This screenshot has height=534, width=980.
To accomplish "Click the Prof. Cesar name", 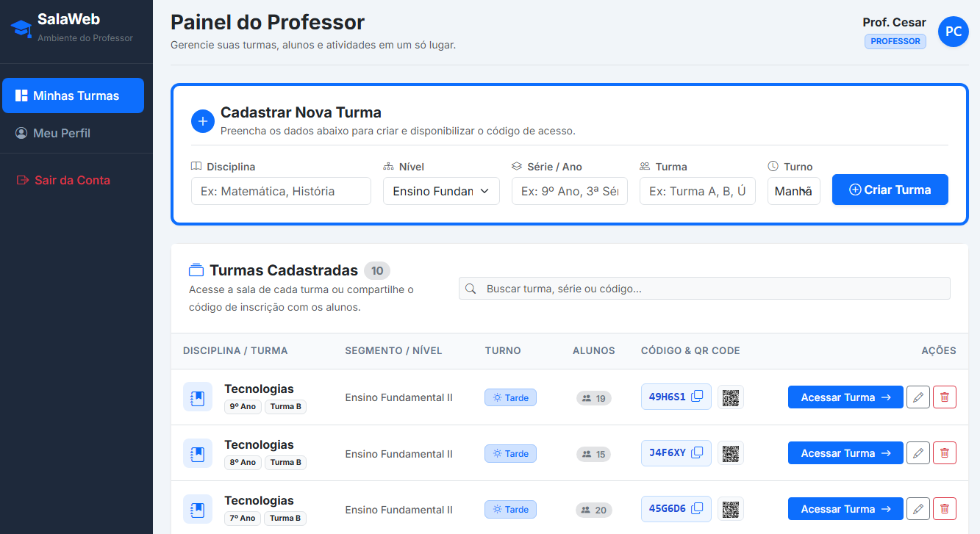I will point(894,22).
